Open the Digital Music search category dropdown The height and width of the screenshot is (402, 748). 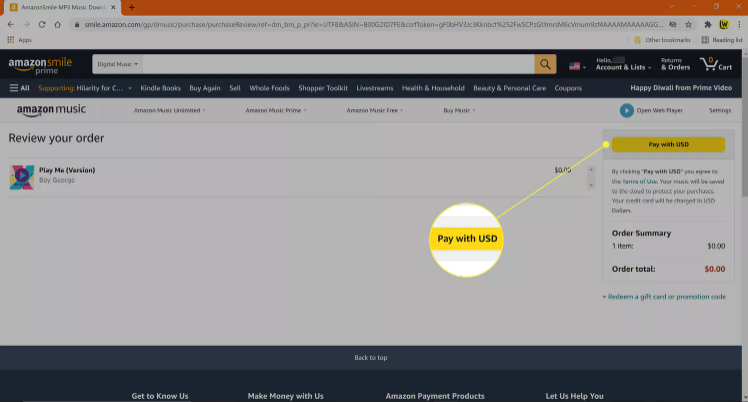[117, 64]
